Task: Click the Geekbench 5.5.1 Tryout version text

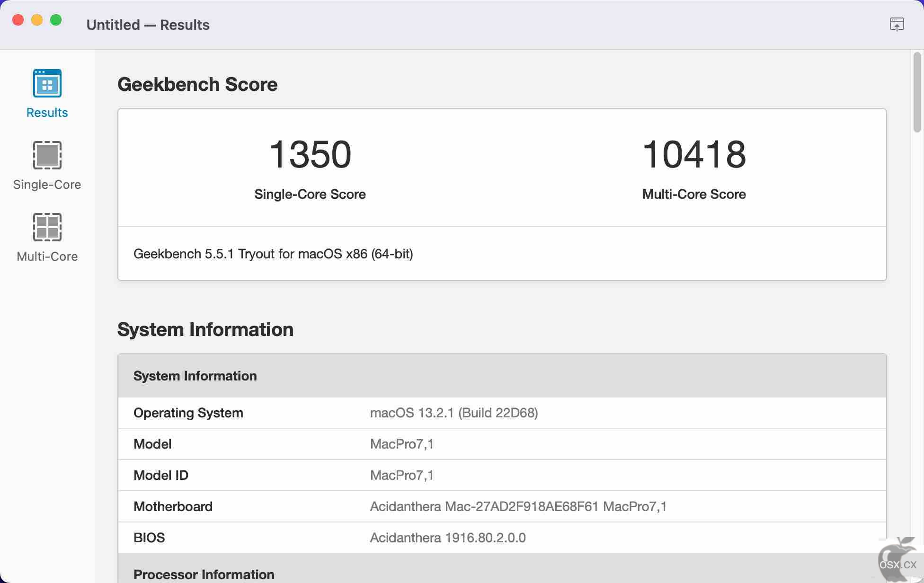Action: click(x=273, y=254)
